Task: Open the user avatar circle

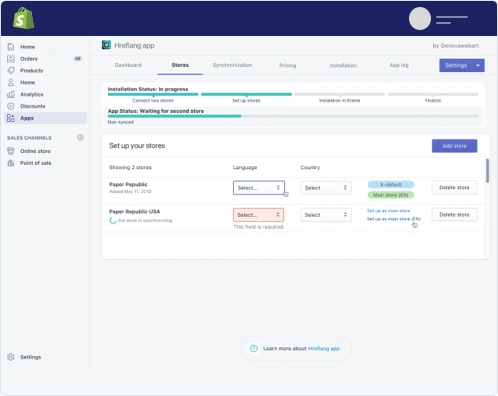Action: tap(420, 19)
